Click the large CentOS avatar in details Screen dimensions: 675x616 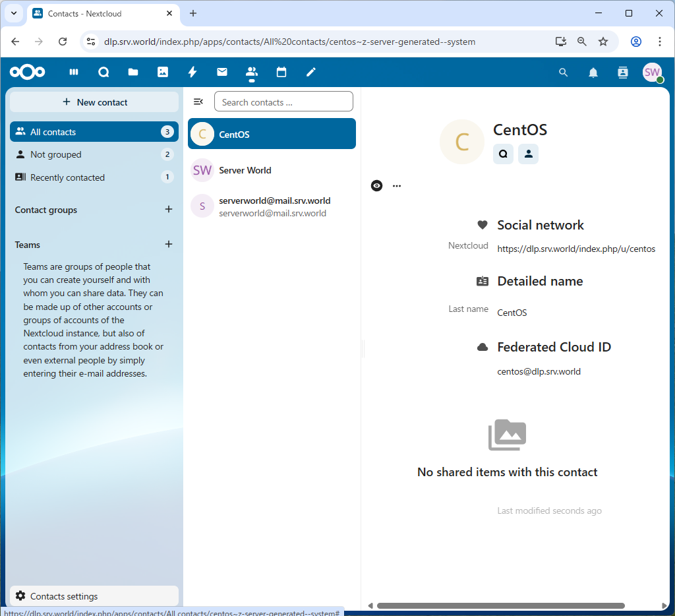pyautogui.click(x=462, y=142)
